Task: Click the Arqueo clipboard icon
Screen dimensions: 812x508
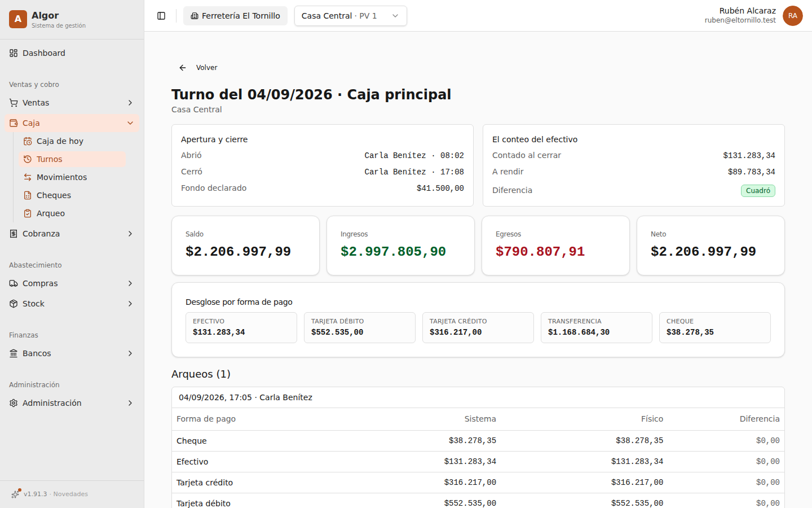Action: point(28,213)
